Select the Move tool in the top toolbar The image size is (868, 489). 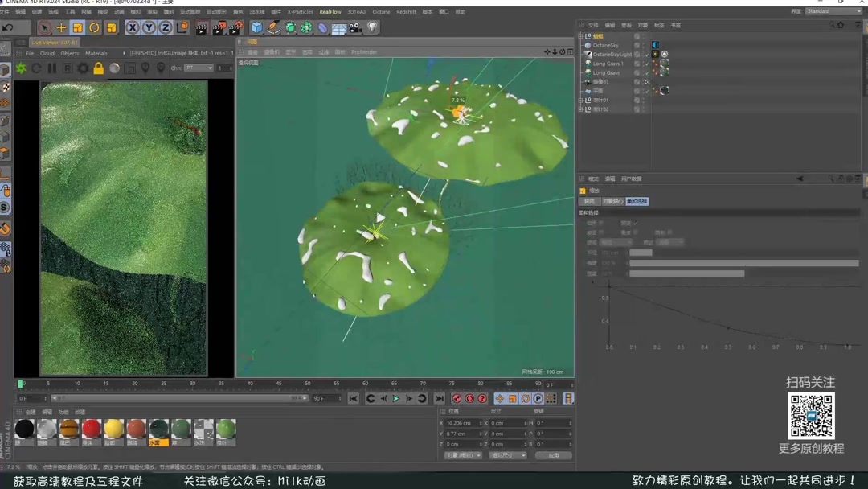tap(61, 27)
